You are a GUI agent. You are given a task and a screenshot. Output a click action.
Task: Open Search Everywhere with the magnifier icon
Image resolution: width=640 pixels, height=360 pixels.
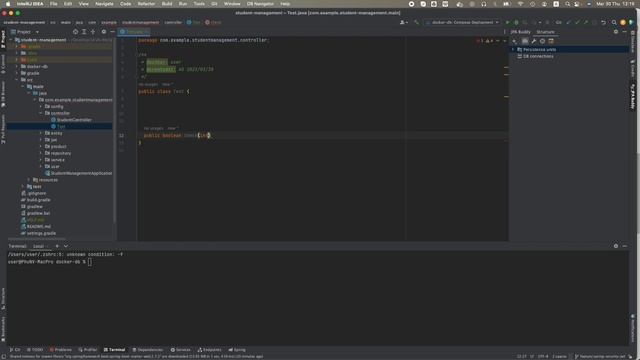point(614,22)
